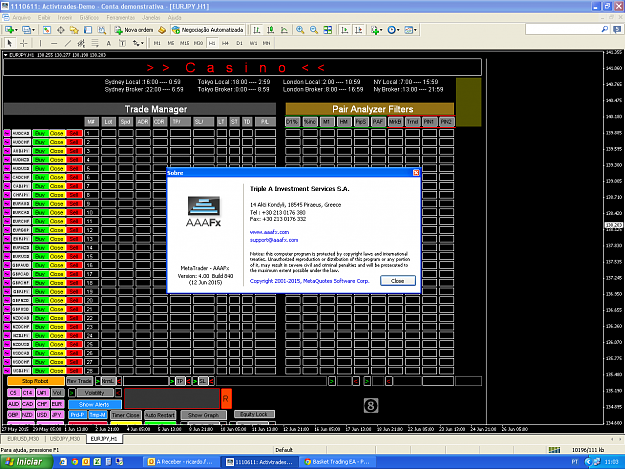Click the blue Show Alerts button
The image size is (625, 469).
coord(94,404)
